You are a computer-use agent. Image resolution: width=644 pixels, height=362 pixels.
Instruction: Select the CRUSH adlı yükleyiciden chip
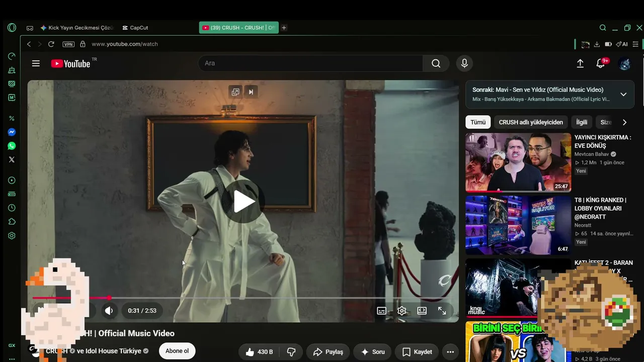coord(531,122)
